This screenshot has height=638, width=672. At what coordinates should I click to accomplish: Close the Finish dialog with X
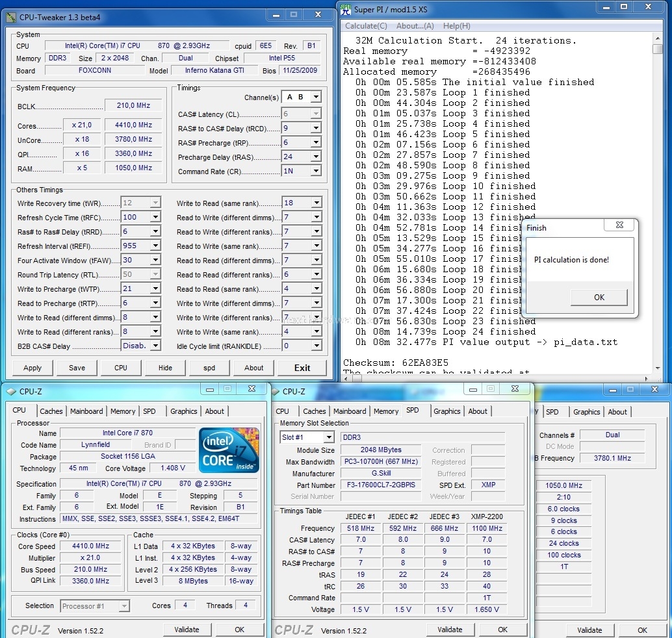(619, 225)
